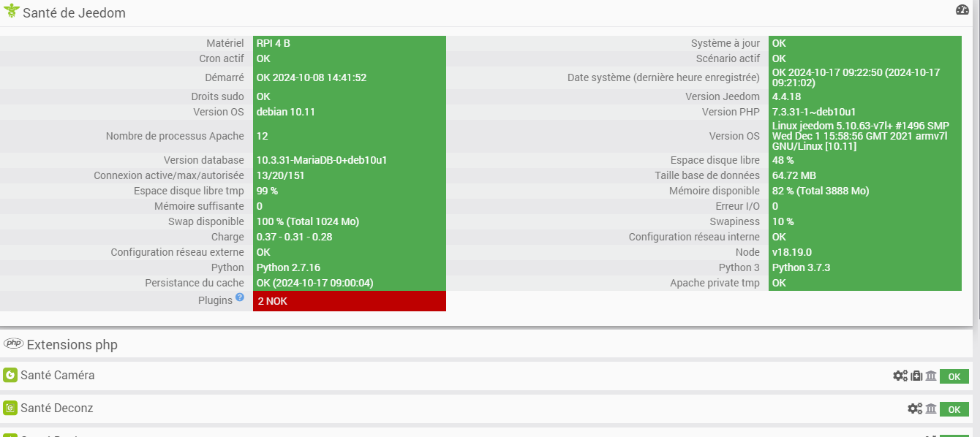The width and height of the screenshot is (980, 437).
Task: Click the 'Apache private tmp' label
Action: pos(715,283)
